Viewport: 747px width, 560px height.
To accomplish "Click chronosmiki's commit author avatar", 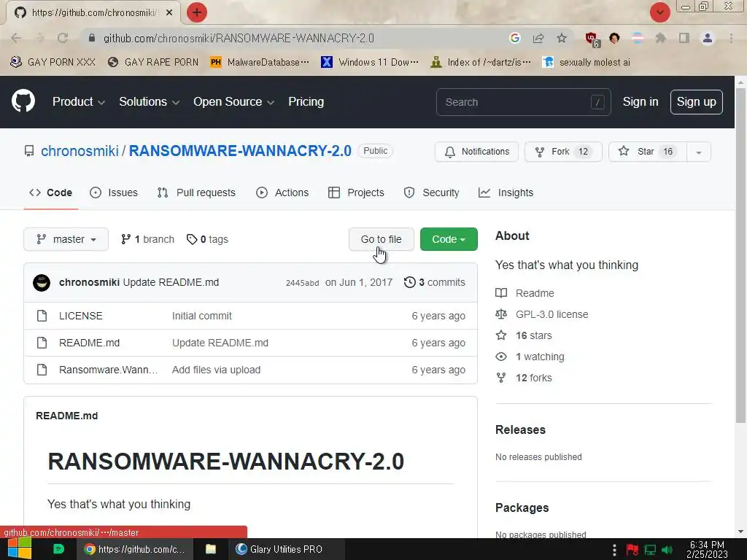I will (42, 282).
